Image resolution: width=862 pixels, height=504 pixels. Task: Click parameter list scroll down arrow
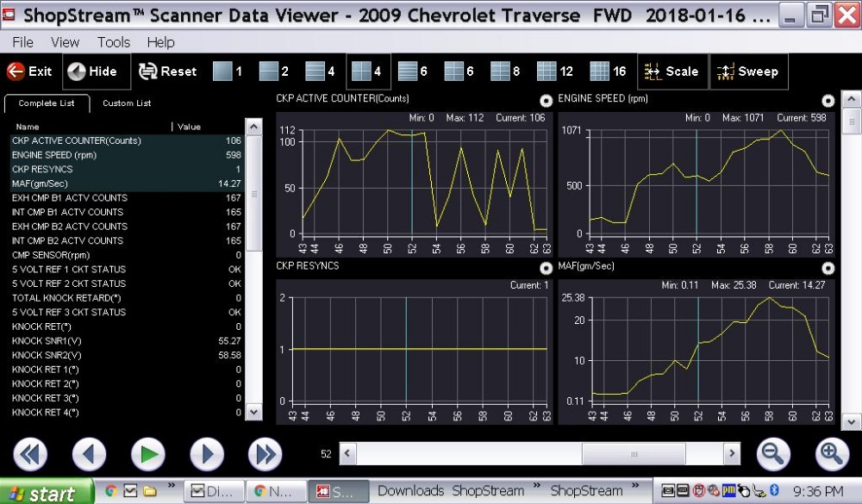coord(253,412)
